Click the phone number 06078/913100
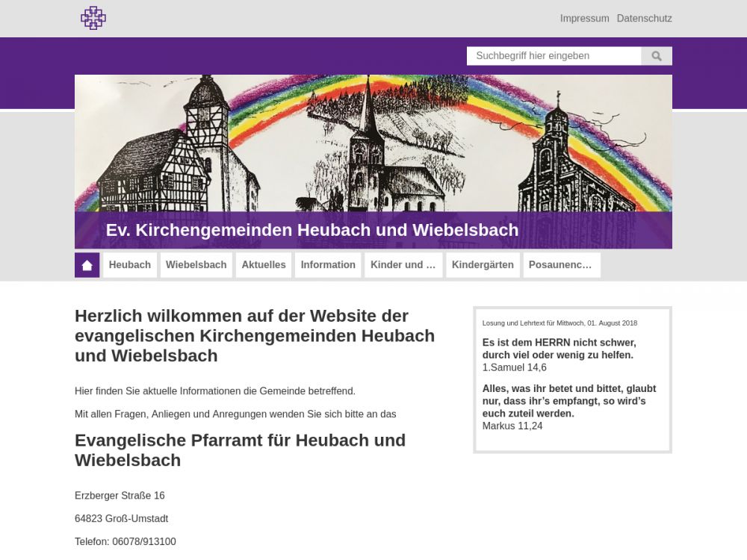 point(125,541)
